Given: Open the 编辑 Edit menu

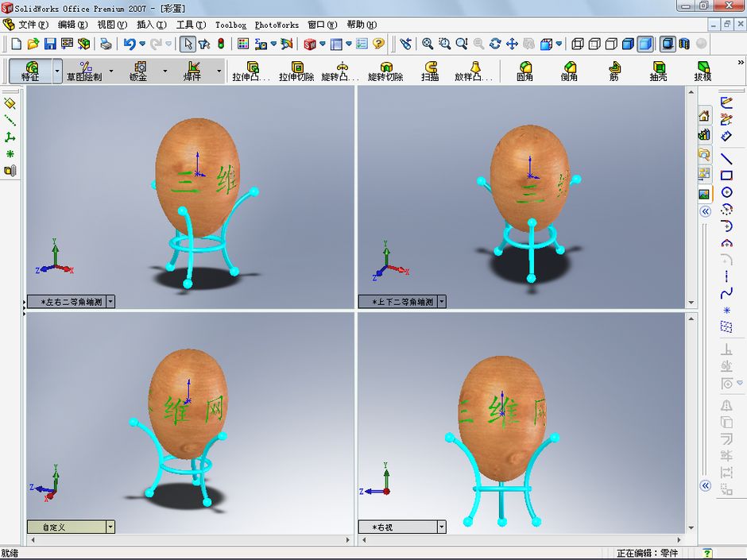Looking at the screenshot, I should (x=72, y=25).
